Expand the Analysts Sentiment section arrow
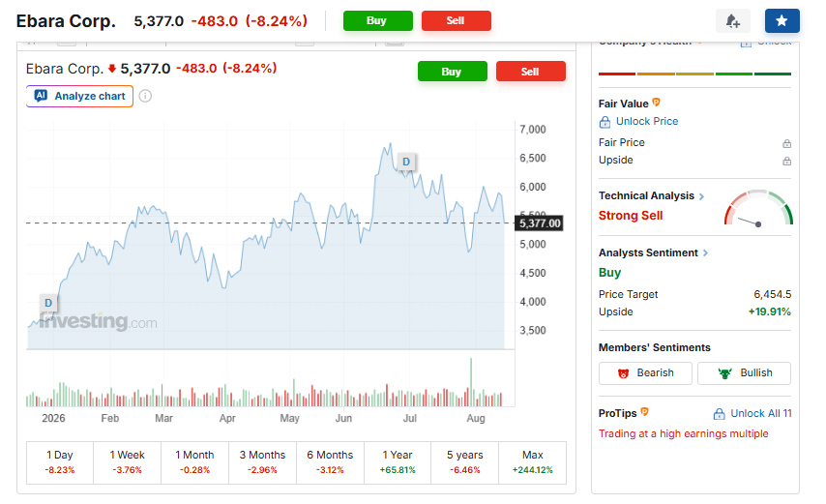This screenshot has height=504, width=826. (705, 253)
